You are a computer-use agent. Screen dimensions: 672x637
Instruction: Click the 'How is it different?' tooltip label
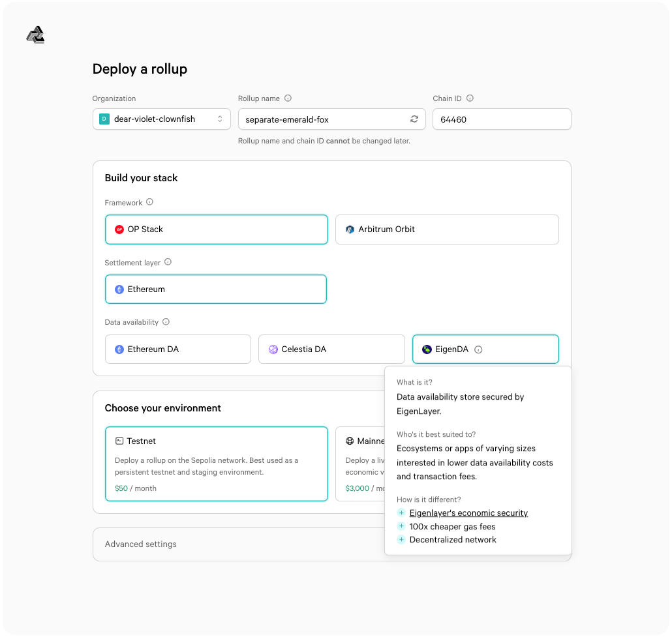(x=429, y=499)
